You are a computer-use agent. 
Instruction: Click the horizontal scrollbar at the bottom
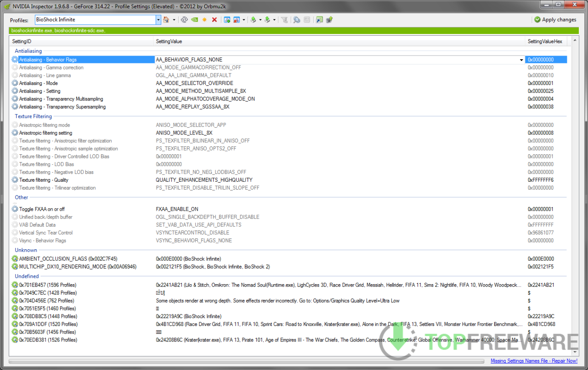(247, 361)
